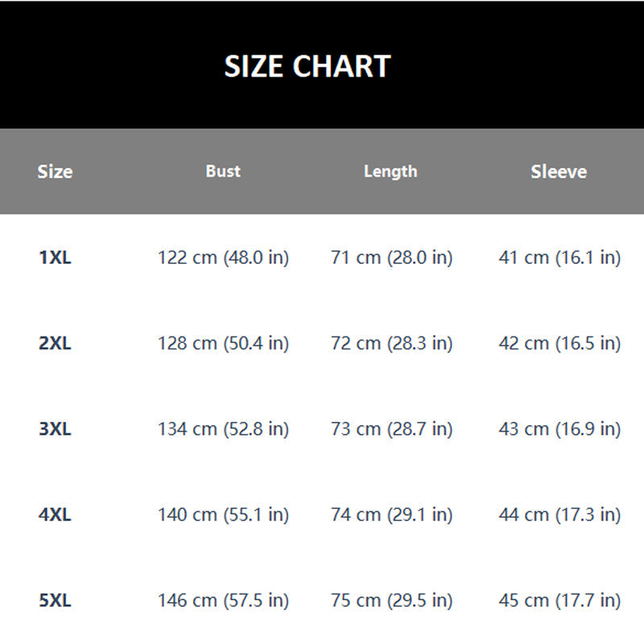Click the 3XL size label
The image size is (644, 644).
55,429
